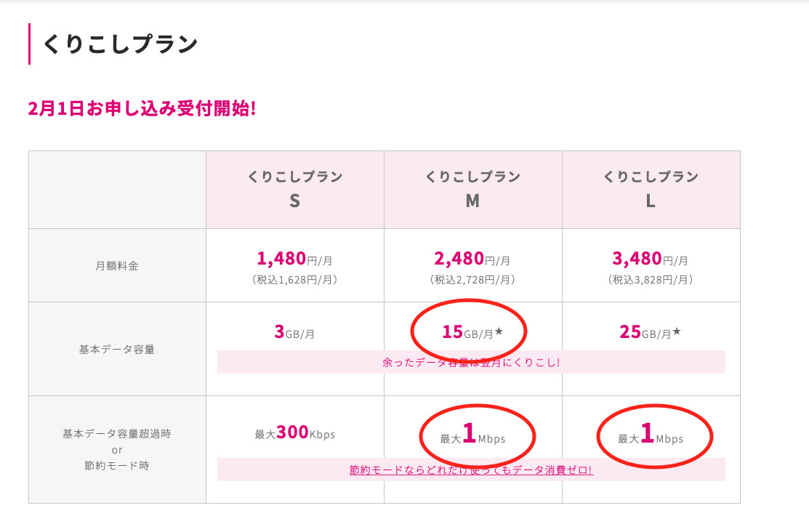Open the 節約モード data consumption zero link
809x532 pixels.
[x=471, y=470]
